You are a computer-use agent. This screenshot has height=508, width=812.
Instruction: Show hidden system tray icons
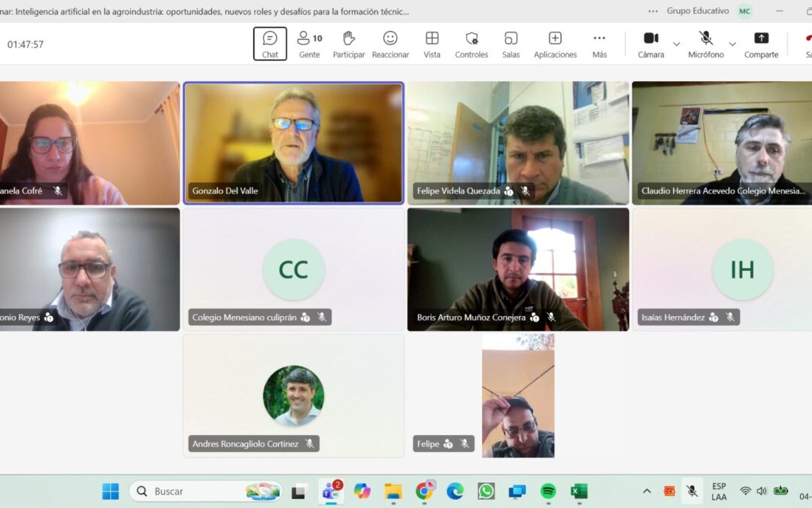coord(647,491)
